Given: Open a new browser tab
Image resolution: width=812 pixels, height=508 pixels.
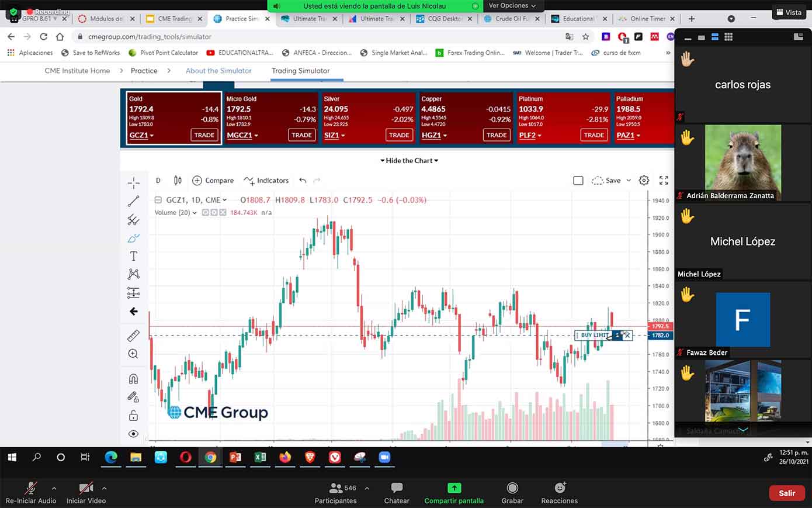Looking at the screenshot, I should tap(692, 19).
